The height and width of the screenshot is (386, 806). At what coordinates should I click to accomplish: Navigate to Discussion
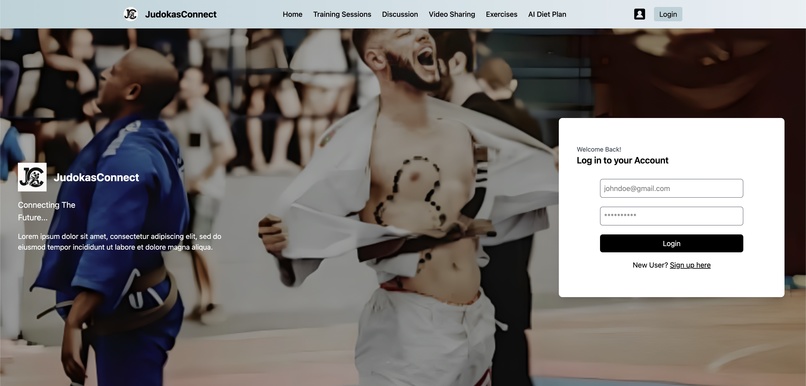tap(400, 14)
